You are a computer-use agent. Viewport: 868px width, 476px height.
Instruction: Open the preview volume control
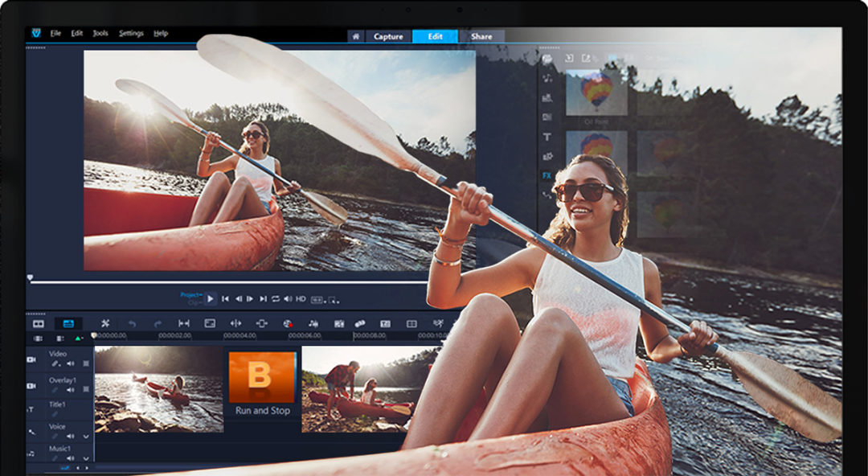[x=288, y=299]
